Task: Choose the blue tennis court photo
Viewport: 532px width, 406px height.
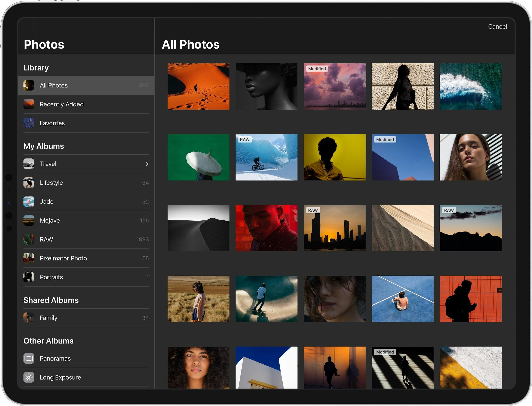Action: tap(403, 299)
